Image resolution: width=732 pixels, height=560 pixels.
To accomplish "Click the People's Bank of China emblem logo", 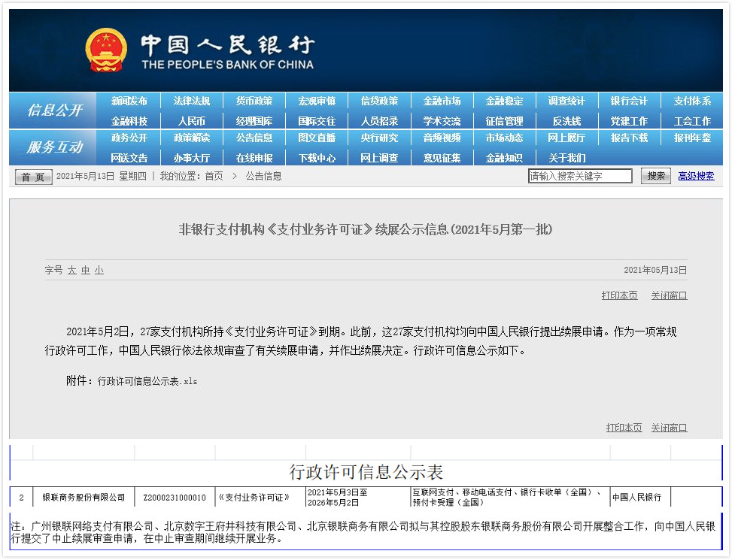I will (x=105, y=49).
